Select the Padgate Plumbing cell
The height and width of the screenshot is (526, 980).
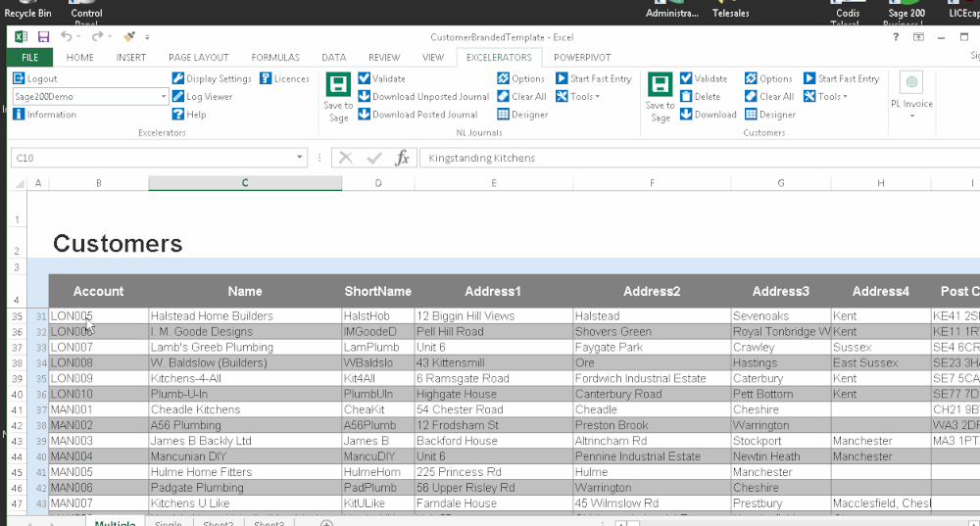click(x=245, y=488)
